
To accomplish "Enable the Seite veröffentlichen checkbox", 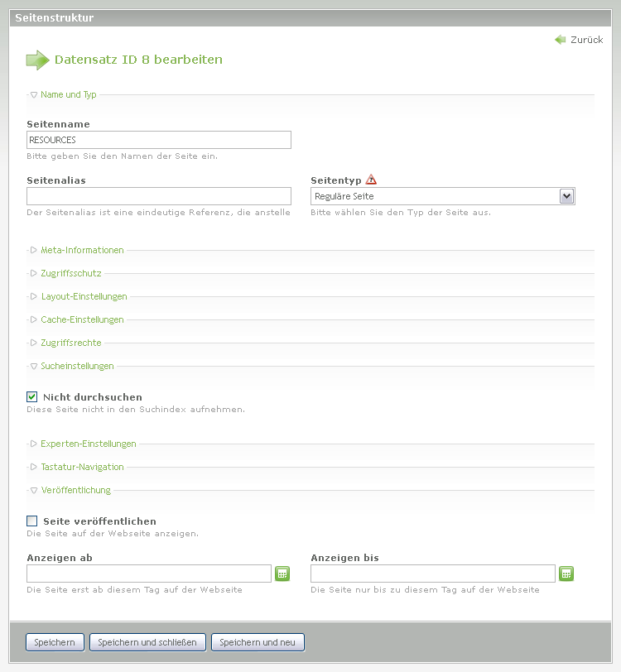I will pyautogui.click(x=32, y=521).
